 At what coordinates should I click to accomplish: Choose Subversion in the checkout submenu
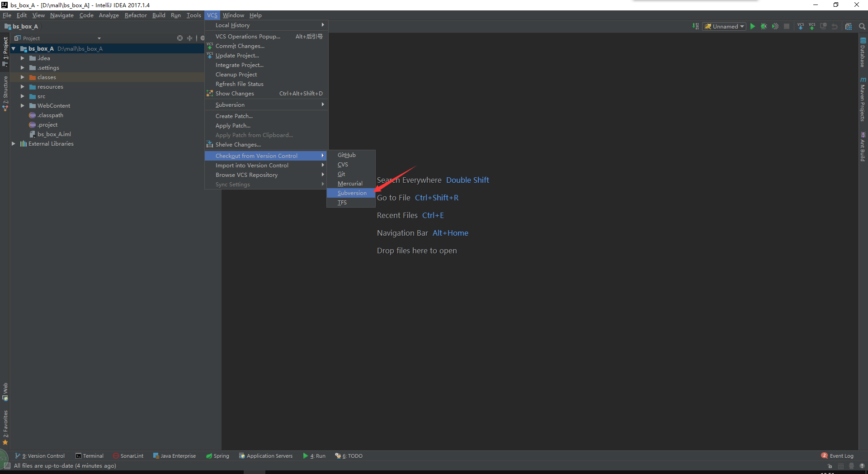tap(351, 193)
